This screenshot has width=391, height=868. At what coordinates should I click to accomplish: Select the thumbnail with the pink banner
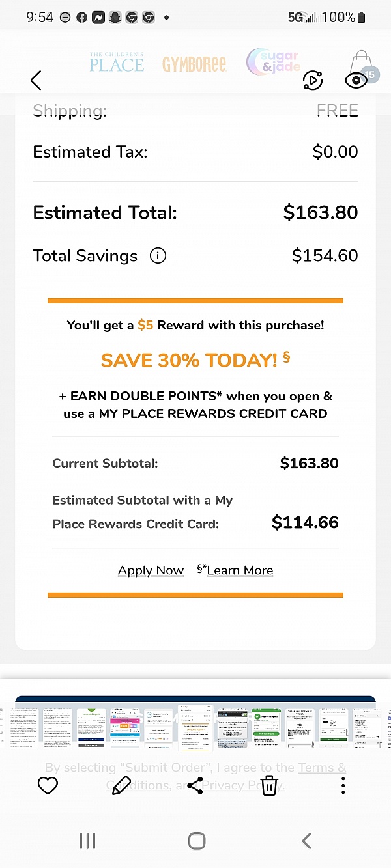coord(125,728)
